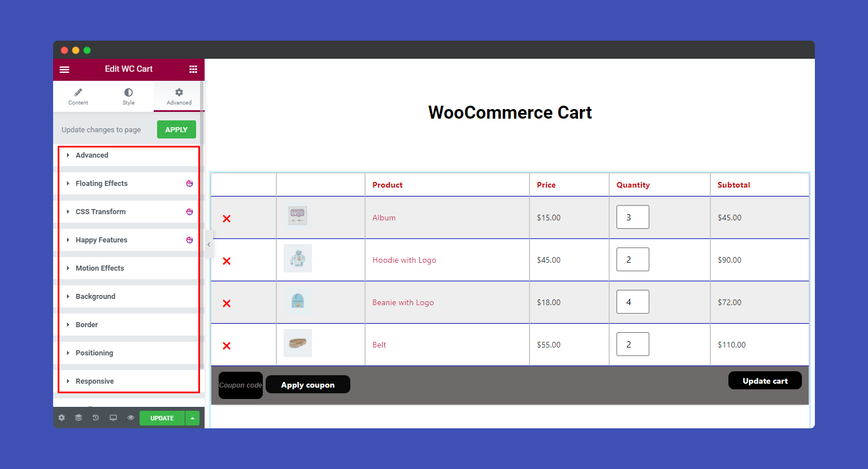Expand the Positioning section
This screenshot has width=868, height=469.
(x=128, y=353)
